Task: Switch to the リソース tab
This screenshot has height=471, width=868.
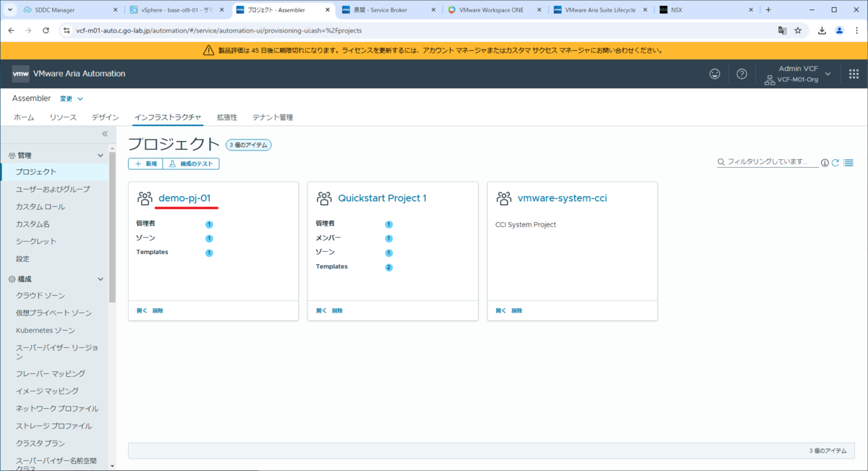Action: point(63,117)
